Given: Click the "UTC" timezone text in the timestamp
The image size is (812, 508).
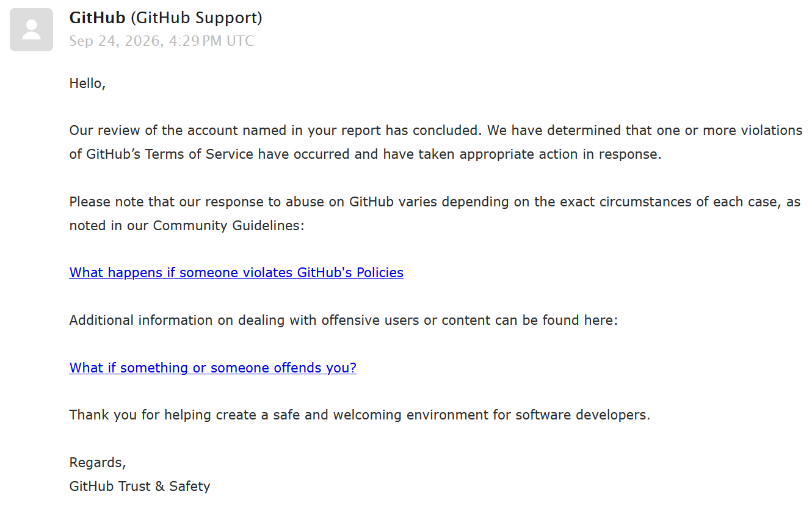Looking at the screenshot, I should point(240,41).
